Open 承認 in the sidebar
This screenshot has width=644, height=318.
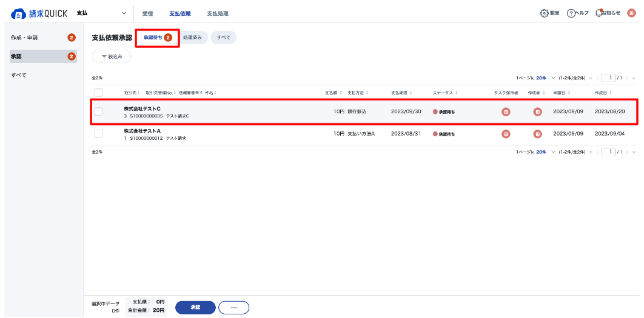tap(43, 56)
